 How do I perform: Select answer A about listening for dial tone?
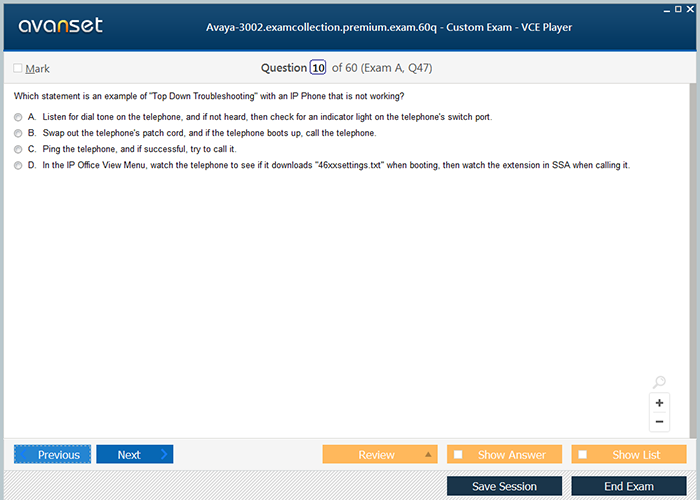pyautogui.click(x=18, y=117)
